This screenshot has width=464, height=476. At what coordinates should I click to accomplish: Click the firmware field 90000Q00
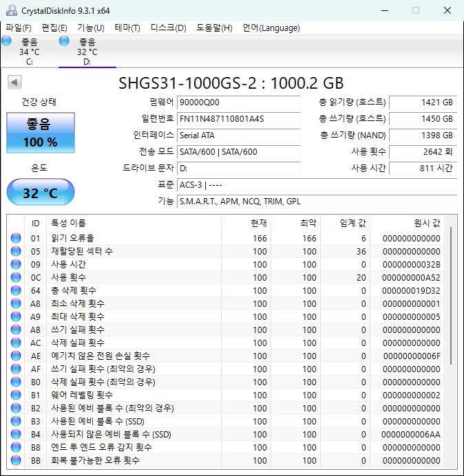238,102
